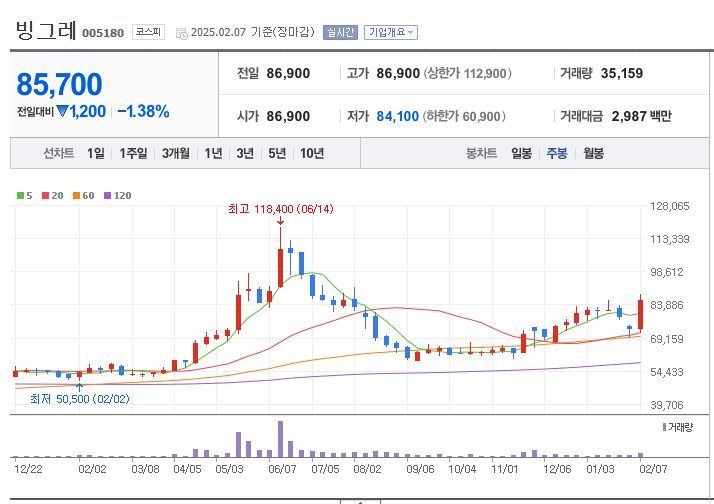Viewport: 714px width, 504px height.
Task: Switch to 월봉 monthly candle chart
Action: point(593,153)
